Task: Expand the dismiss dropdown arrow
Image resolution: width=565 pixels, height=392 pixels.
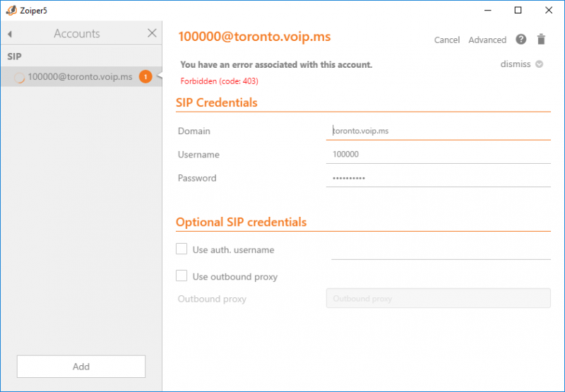Action: (x=539, y=64)
